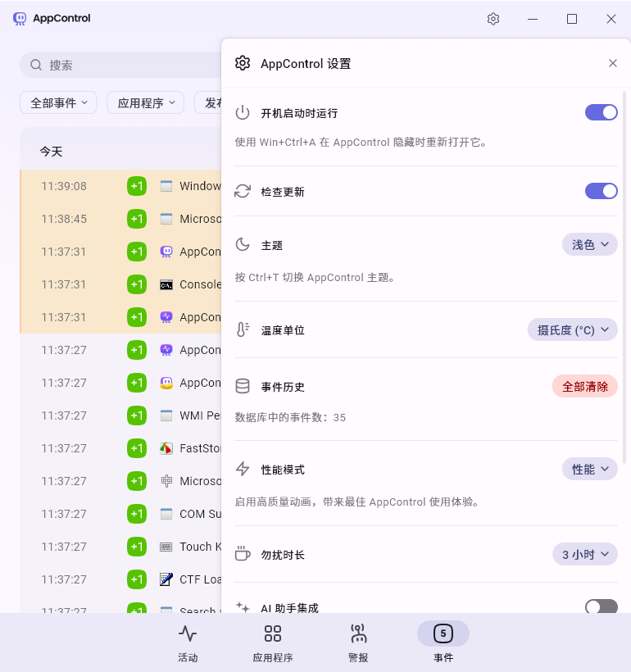Select the 11:38:45 event timestamp

click(64, 219)
